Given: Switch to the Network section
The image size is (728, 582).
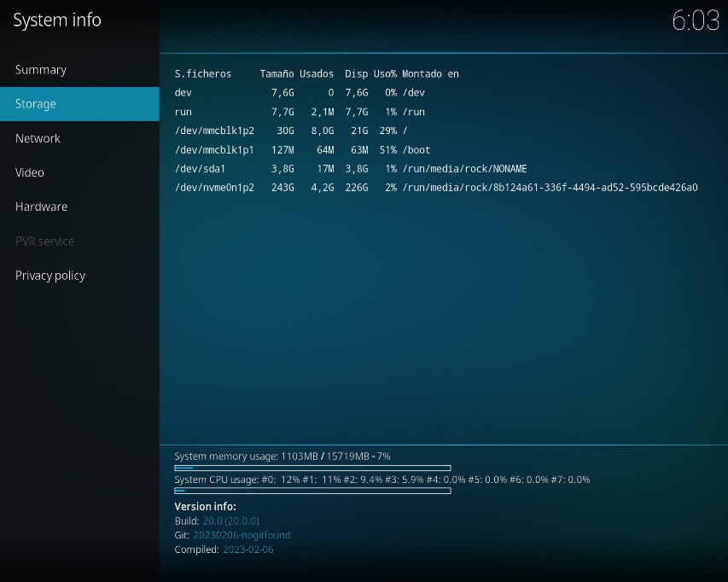Looking at the screenshot, I should coord(79,138).
